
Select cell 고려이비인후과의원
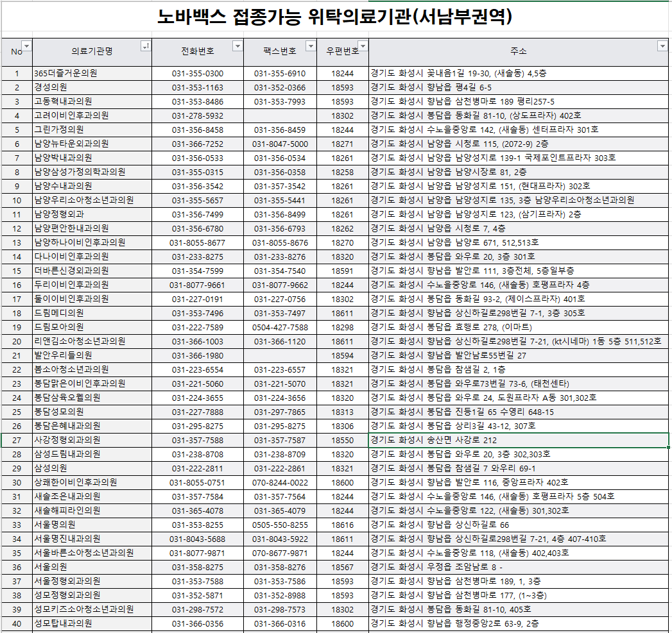[92, 115]
